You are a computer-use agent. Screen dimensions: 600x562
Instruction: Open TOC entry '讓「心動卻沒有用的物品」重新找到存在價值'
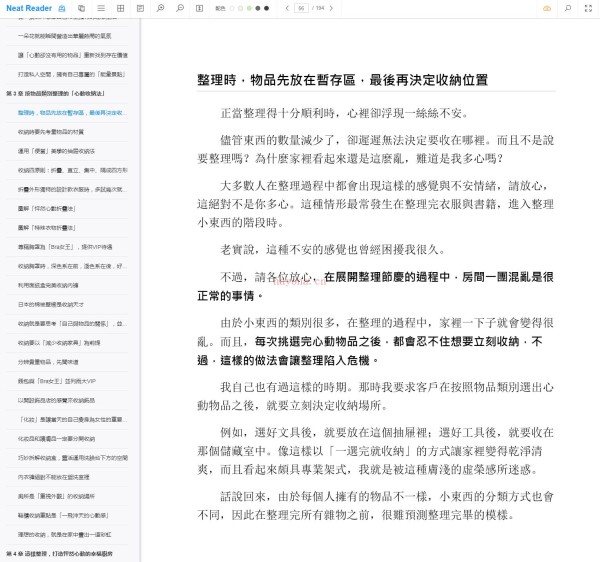tap(73, 55)
